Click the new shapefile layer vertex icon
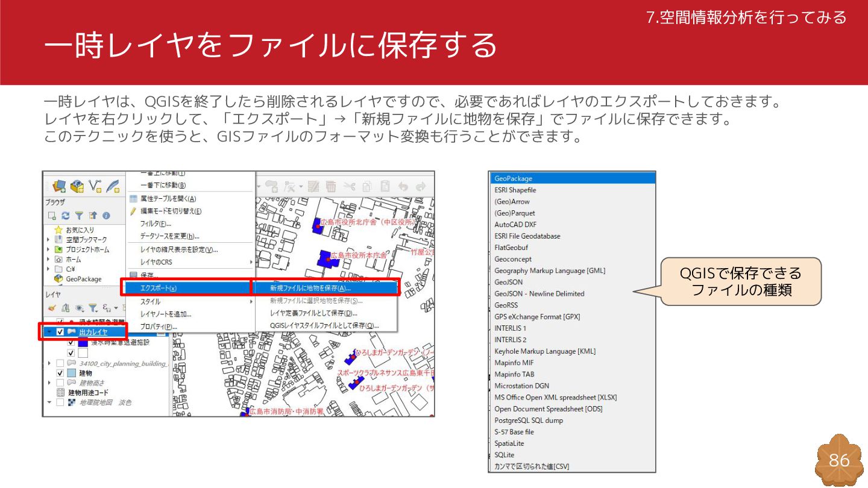This screenshot has width=868, height=488. [x=95, y=186]
